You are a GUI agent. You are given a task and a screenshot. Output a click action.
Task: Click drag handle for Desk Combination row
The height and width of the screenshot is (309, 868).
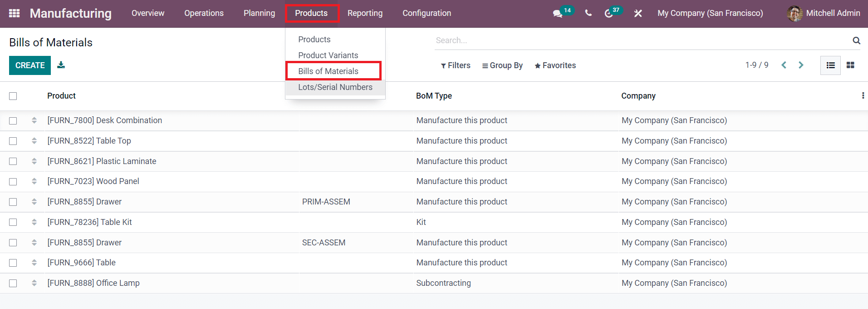point(34,120)
